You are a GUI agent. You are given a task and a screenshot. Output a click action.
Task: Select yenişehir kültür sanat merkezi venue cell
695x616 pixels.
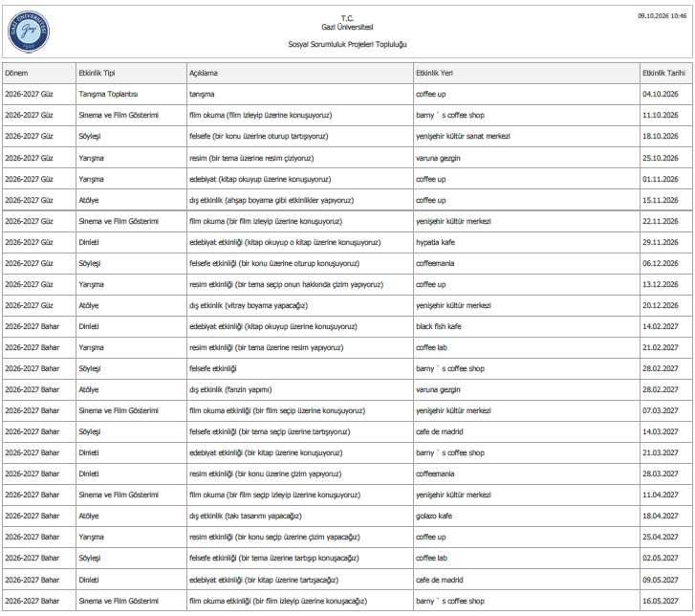click(x=527, y=136)
